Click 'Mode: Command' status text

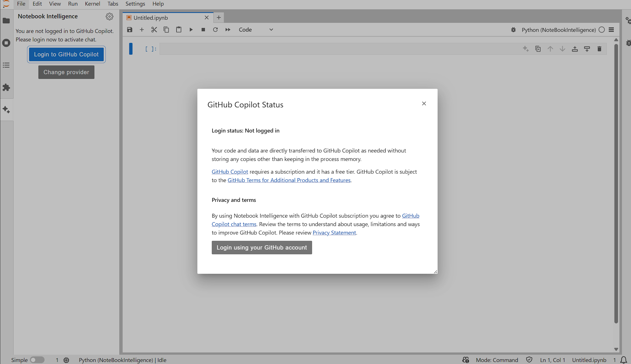coord(497,360)
